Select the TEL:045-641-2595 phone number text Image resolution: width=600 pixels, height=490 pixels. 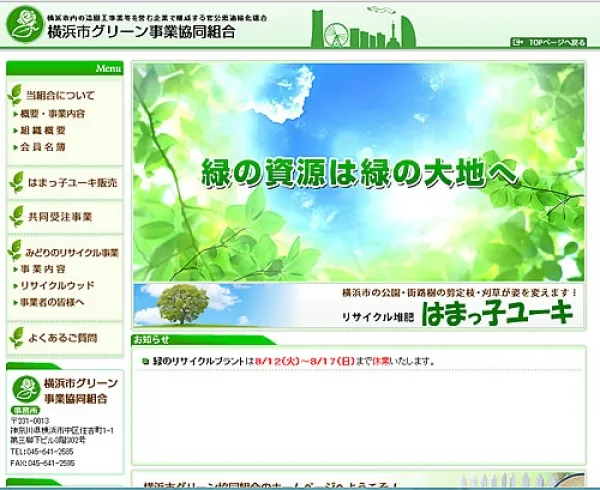pos(42,452)
